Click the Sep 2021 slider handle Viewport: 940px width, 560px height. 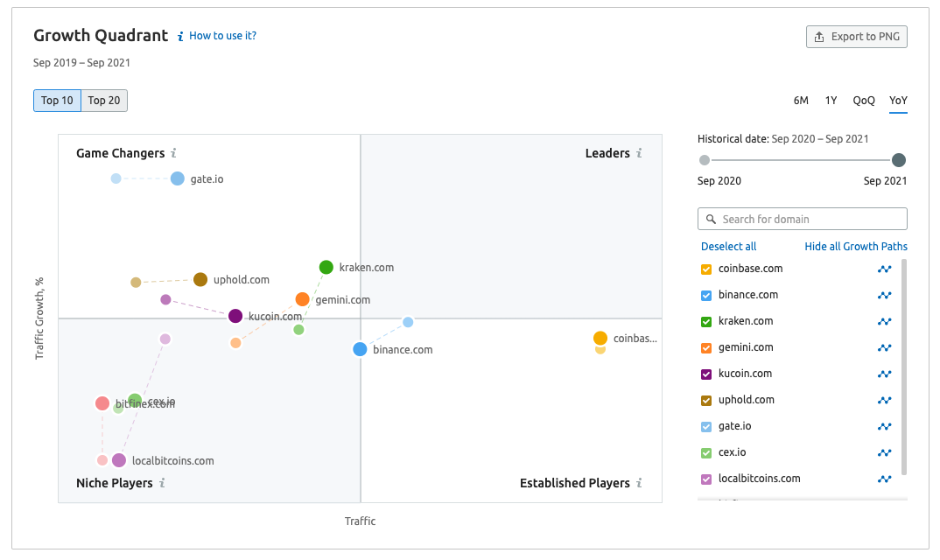coord(899,160)
